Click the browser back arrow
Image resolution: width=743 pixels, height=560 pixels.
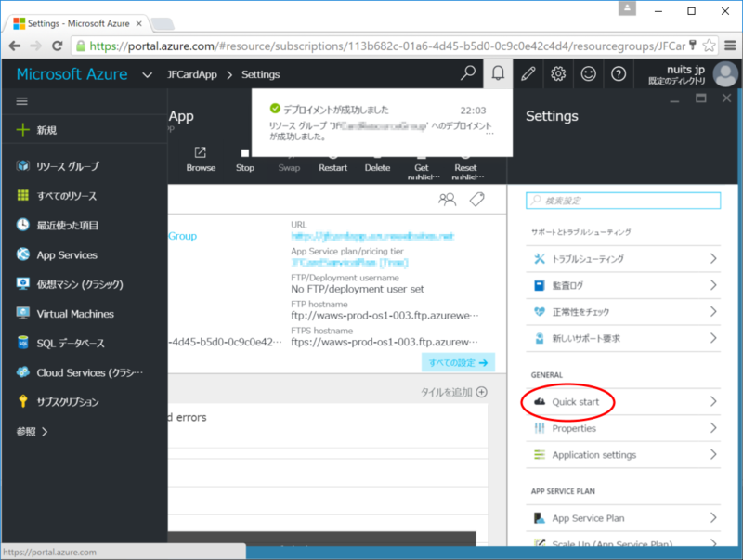[x=15, y=46]
